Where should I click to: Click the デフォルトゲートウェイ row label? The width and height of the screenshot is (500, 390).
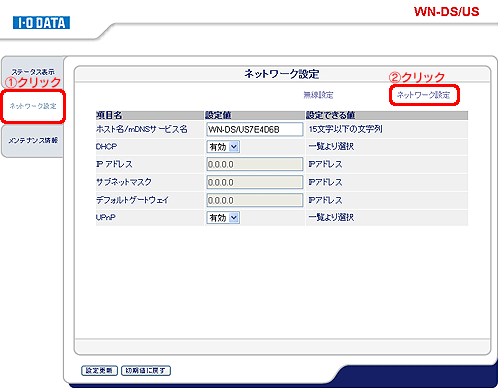tap(132, 200)
